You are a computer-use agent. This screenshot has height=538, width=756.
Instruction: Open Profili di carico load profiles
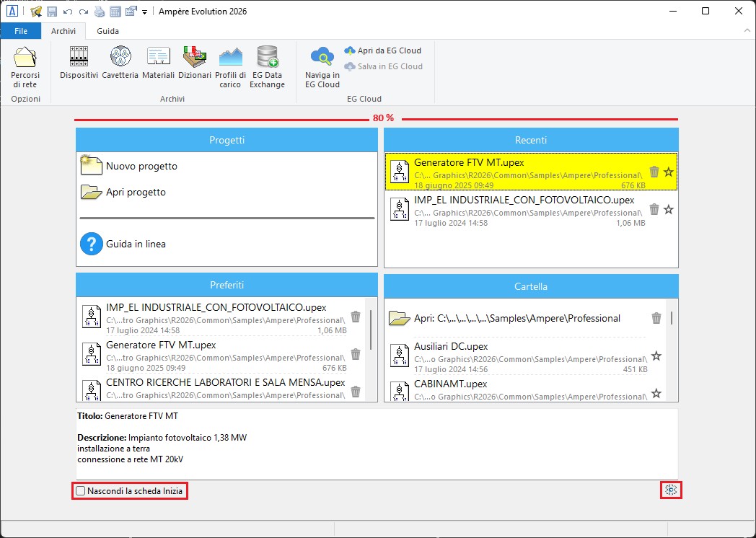pos(230,68)
